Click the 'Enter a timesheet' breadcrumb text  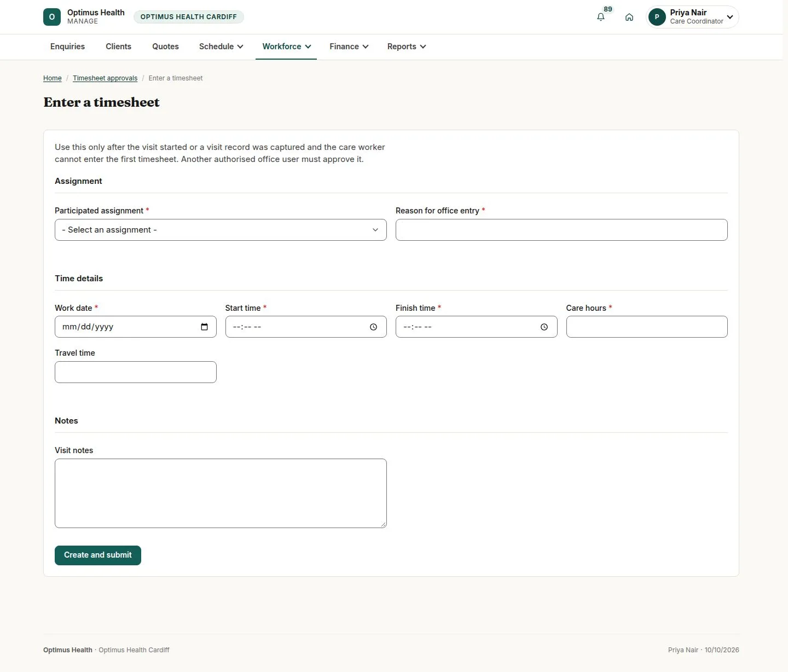pos(176,78)
